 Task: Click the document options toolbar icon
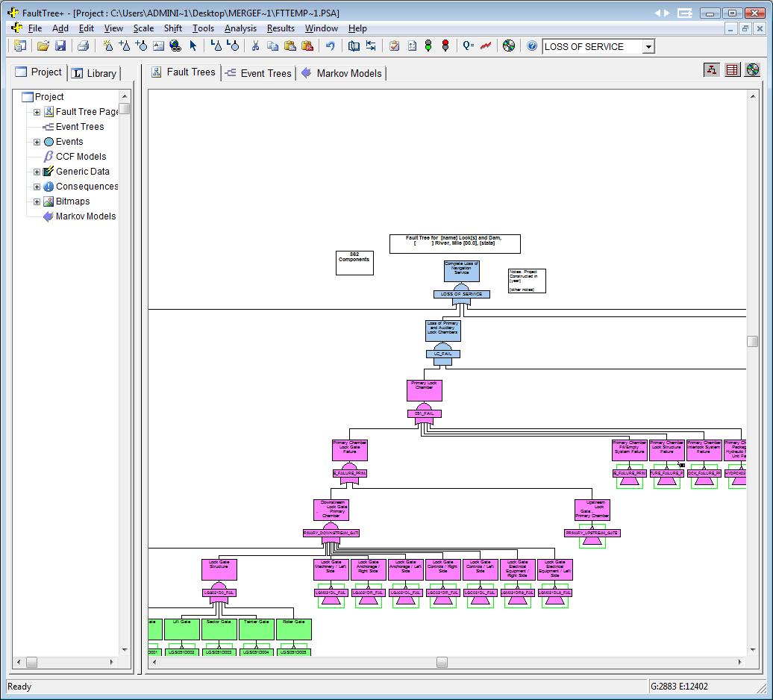(x=412, y=46)
